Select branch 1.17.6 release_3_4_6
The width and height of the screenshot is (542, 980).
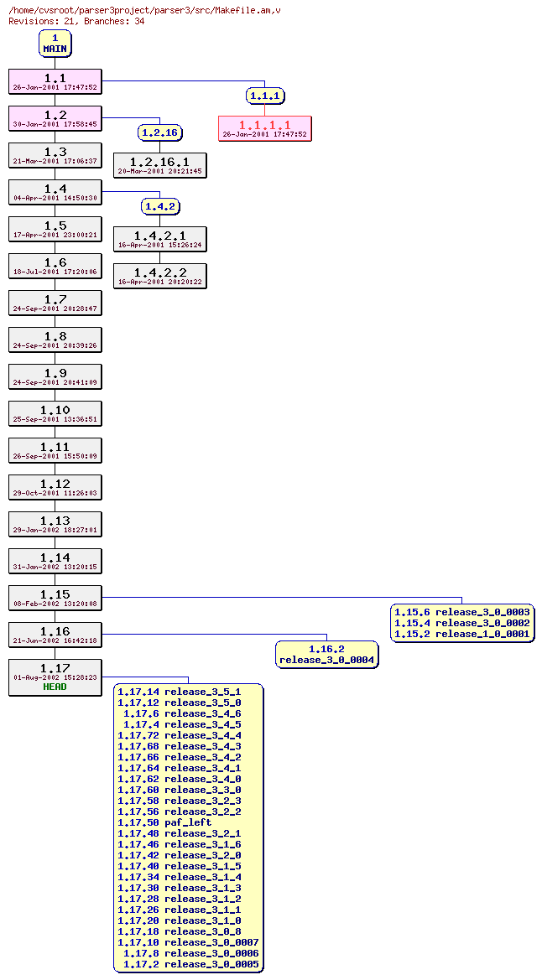pos(182,713)
